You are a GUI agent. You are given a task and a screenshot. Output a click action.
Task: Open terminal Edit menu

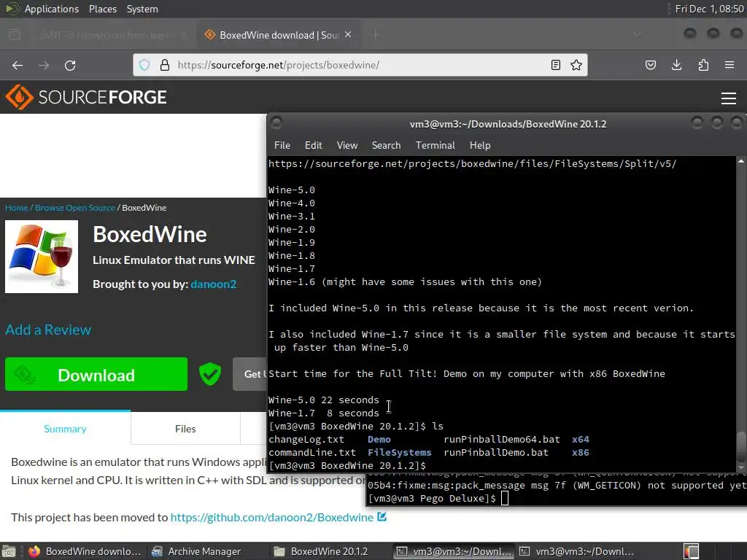(314, 145)
